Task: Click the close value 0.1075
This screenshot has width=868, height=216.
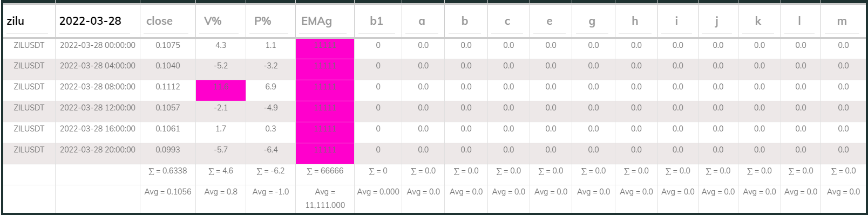Action: click(167, 45)
